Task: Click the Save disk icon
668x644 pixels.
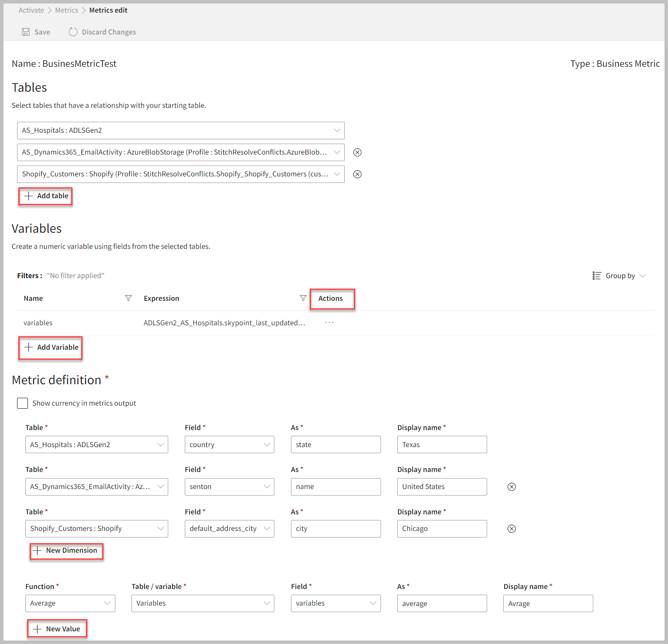Action: 26,32
